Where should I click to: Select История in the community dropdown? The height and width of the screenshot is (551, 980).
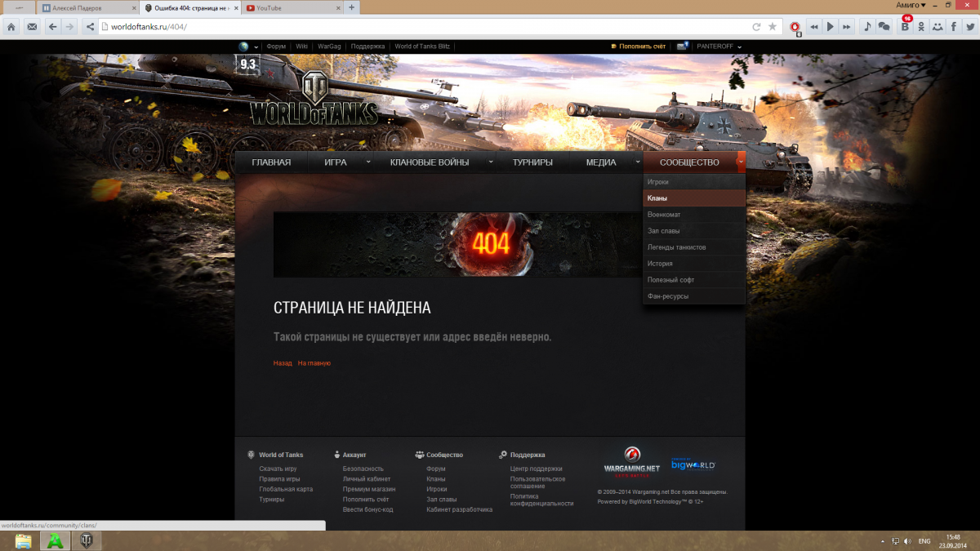694,264
